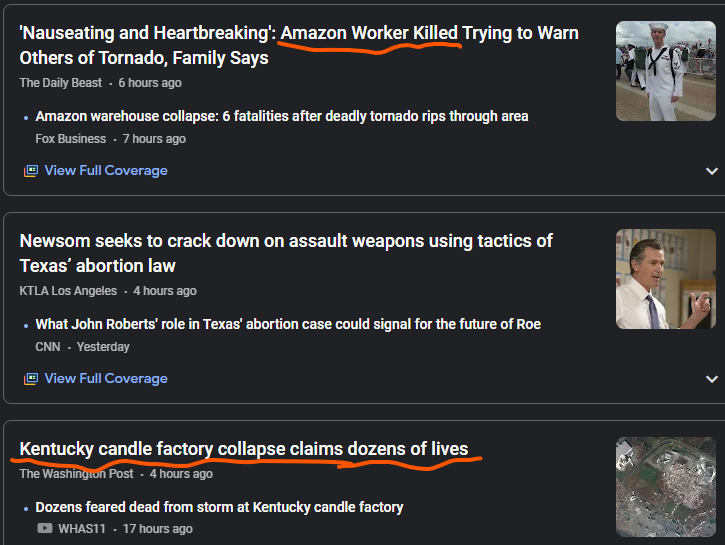Open View Full Coverage for Amazon tornado story
725x545 pixels.
[x=106, y=171]
